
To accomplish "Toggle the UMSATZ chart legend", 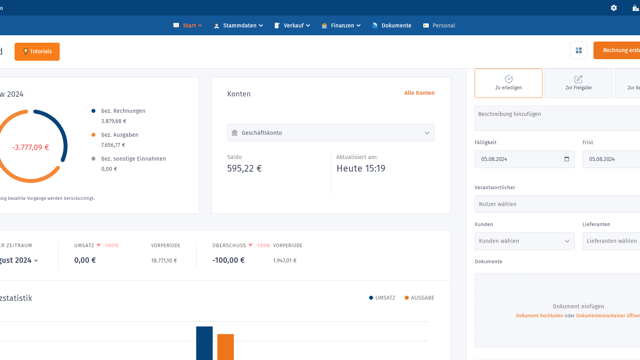I will 382,298.
